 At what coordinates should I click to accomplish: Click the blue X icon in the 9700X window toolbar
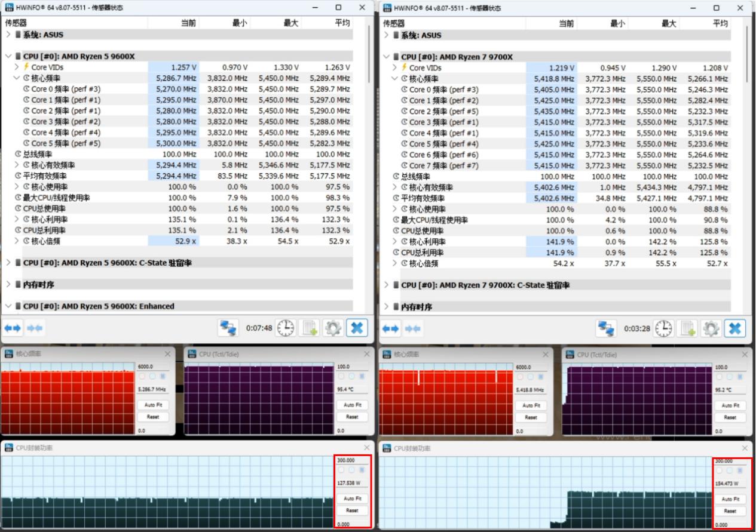pyautogui.click(x=735, y=328)
